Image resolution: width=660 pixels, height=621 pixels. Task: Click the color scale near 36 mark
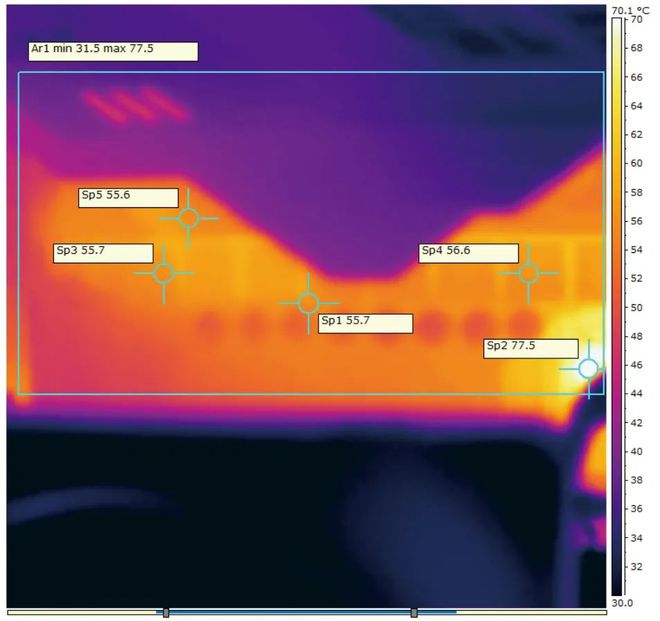coord(617,509)
